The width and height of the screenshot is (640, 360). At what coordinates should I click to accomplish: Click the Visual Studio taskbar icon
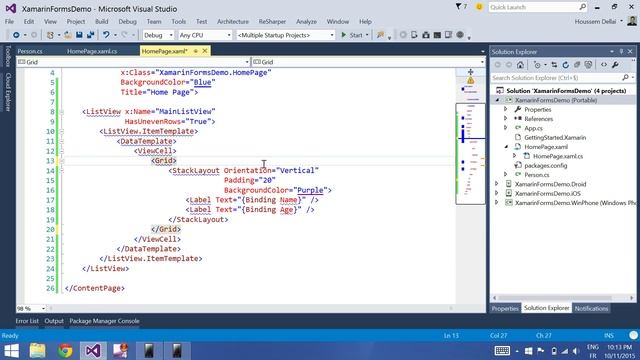(93, 351)
